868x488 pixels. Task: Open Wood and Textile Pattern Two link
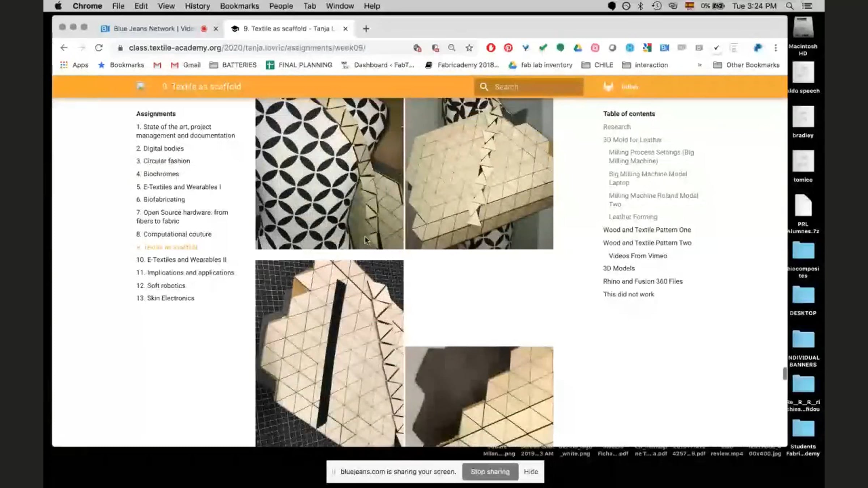tap(647, 243)
